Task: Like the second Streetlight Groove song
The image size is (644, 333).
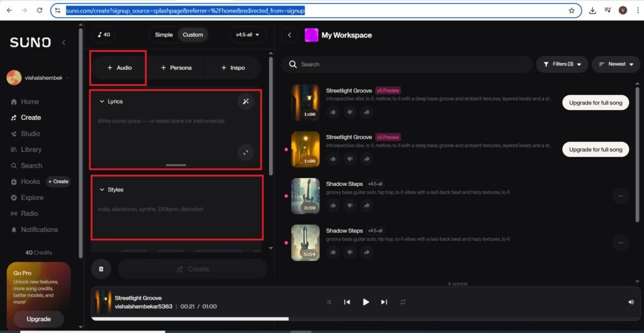Action: point(333,159)
